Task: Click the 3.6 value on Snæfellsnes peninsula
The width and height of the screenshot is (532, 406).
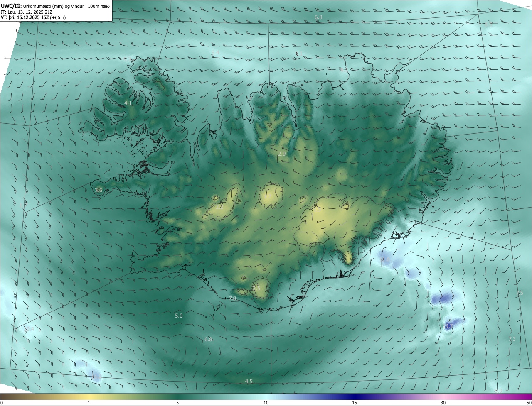Action: click(x=99, y=191)
